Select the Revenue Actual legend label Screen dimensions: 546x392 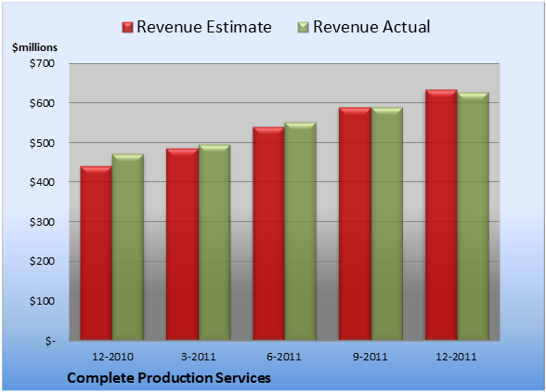pos(371,27)
